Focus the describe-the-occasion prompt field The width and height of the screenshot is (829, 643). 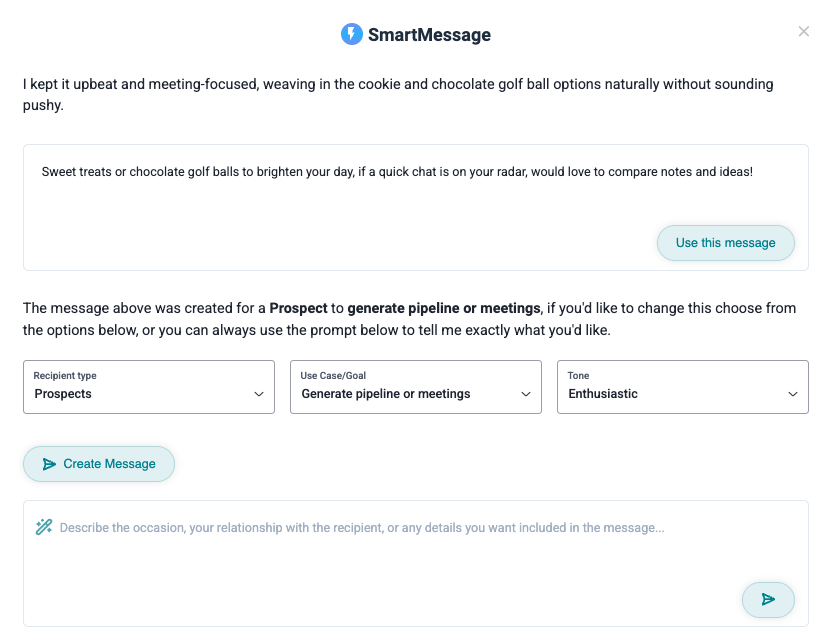(416, 564)
